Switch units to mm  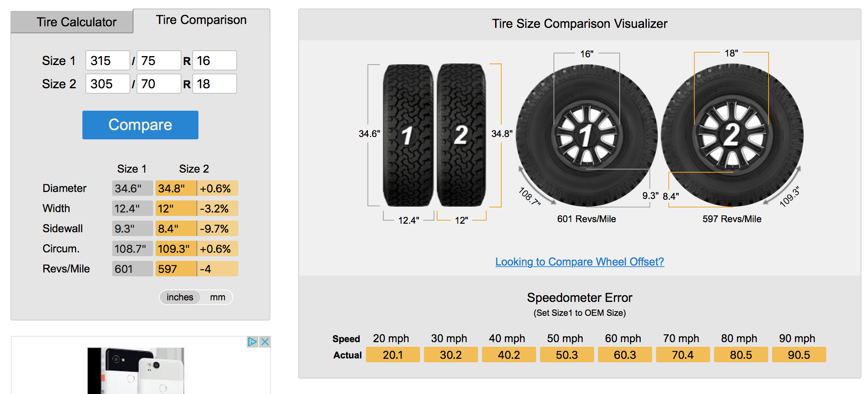pos(217,297)
